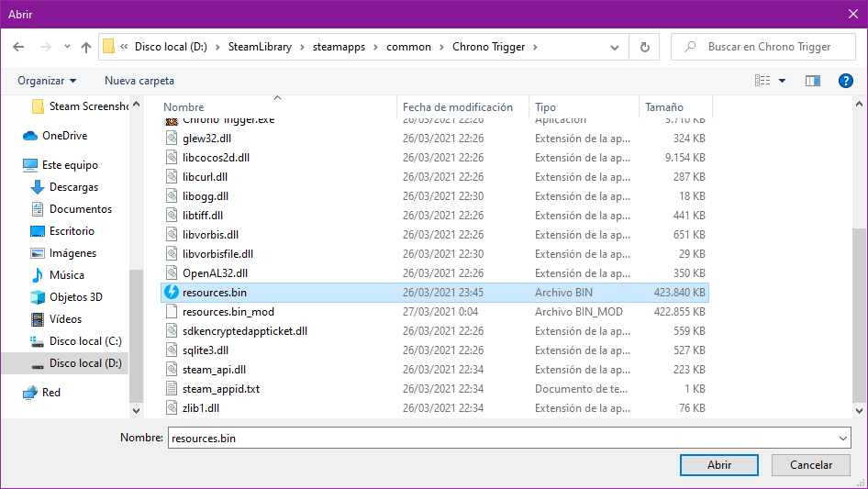Create a Nueva carpeta

click(x=139, y=81)
